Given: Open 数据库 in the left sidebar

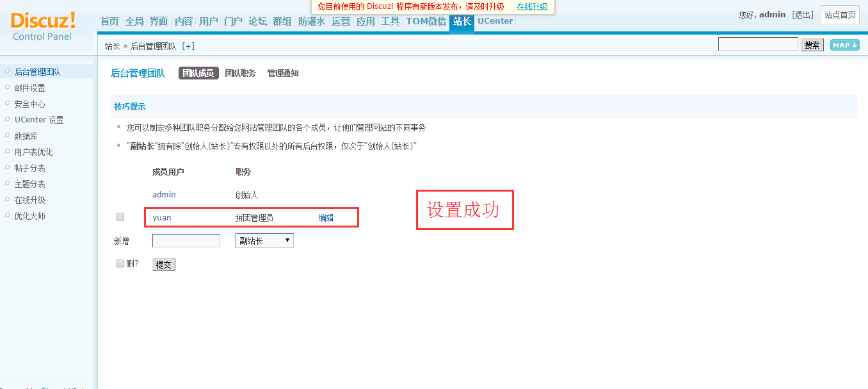Looking at the screenshot, I should tap(26, 136).
